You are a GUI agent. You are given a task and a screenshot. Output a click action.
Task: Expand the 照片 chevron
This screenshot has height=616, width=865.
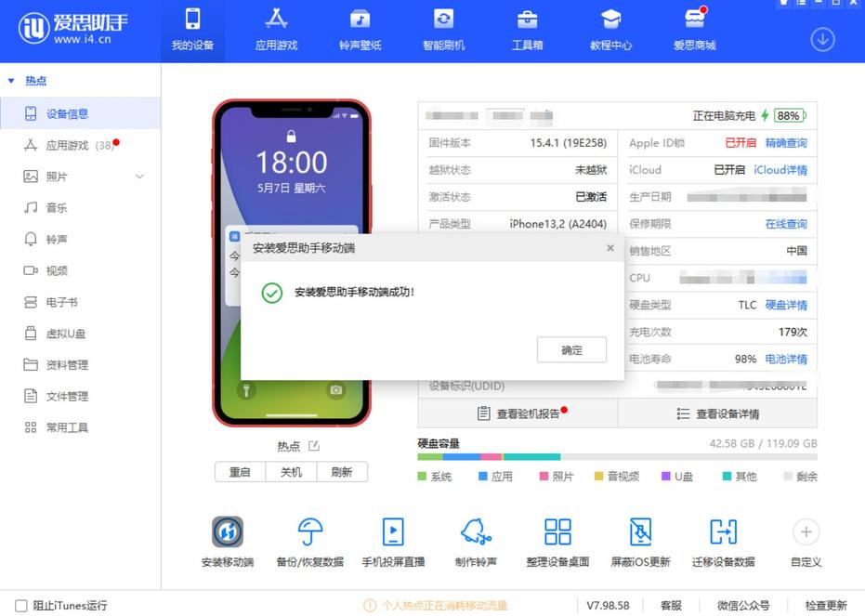[x=139, y=177]
